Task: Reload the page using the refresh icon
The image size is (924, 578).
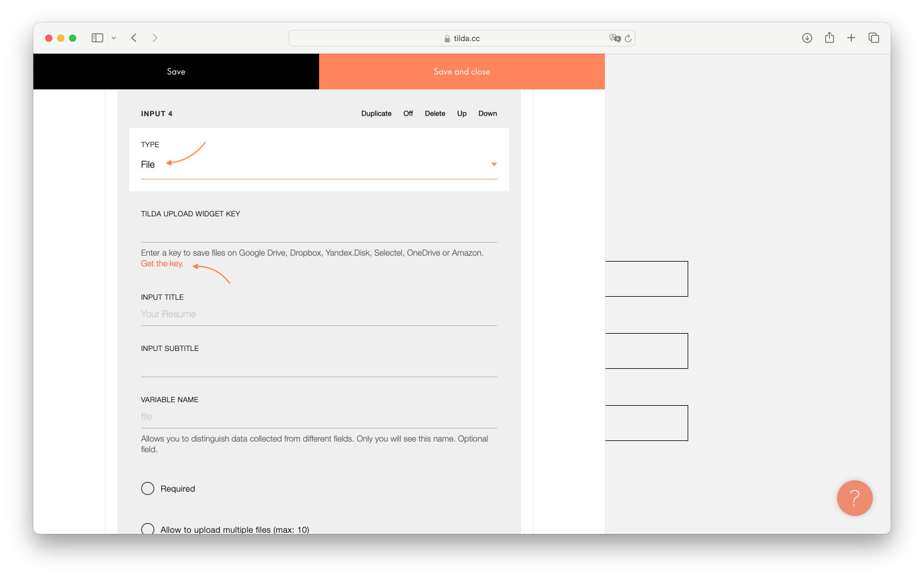Action: click(628, 38)
